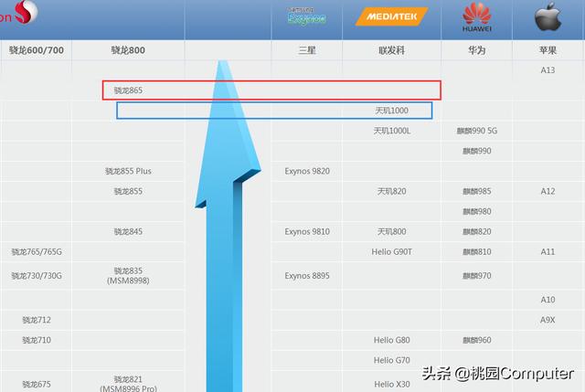Click the Apple logo in header
585x392 pixels.
[x=548, y=16]
